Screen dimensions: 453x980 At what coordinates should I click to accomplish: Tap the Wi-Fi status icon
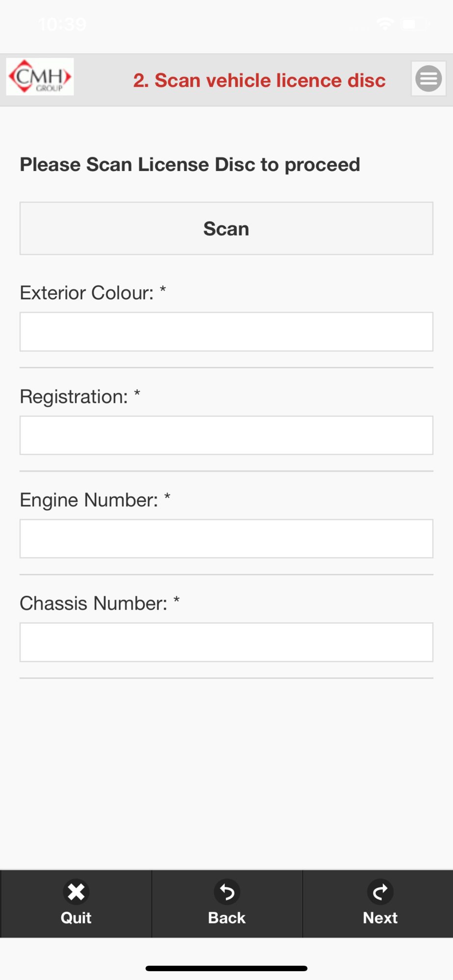(x=385, y=24)
